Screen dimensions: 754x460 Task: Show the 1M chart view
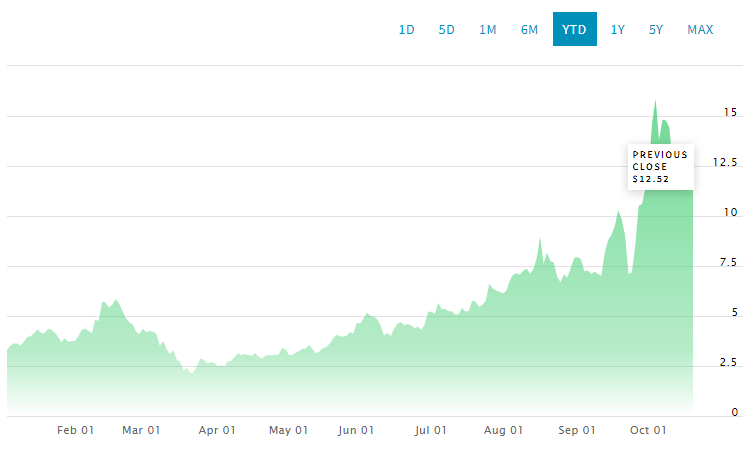(x=488, y=29)
